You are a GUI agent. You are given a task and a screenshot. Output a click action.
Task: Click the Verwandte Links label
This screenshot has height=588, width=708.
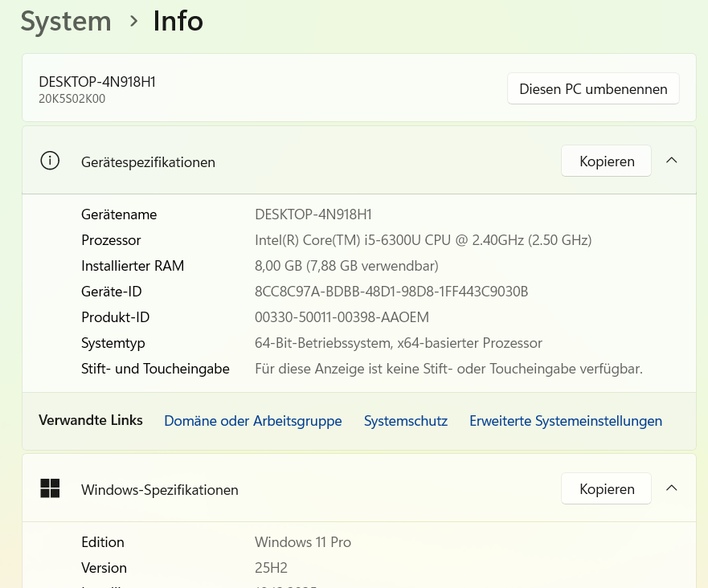pos(91,420)
